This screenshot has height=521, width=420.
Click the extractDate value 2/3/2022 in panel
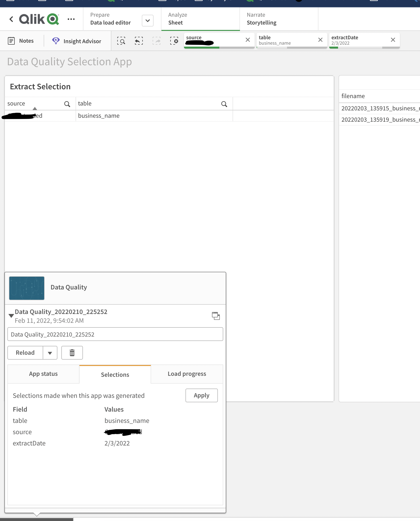tap(117, 443)
